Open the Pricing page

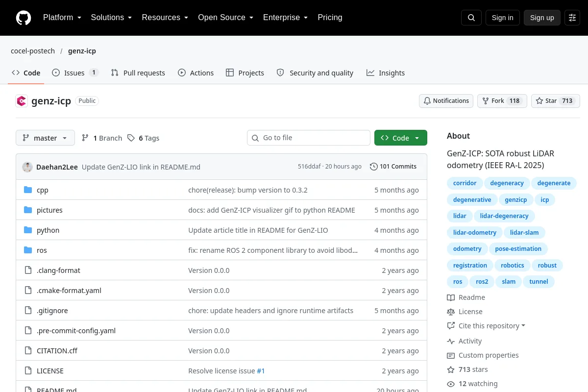(x=330, y=18)
